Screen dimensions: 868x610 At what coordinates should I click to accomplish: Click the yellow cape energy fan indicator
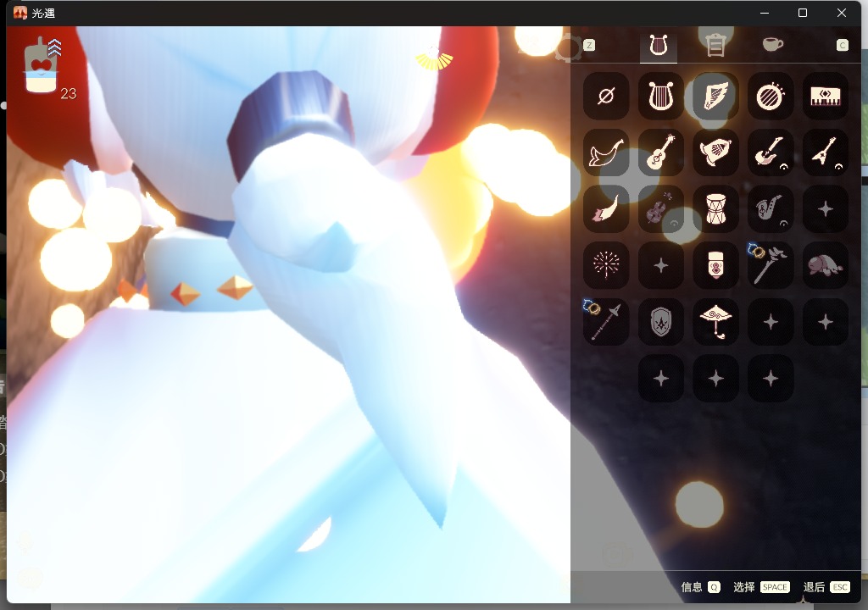coord(434,59)
